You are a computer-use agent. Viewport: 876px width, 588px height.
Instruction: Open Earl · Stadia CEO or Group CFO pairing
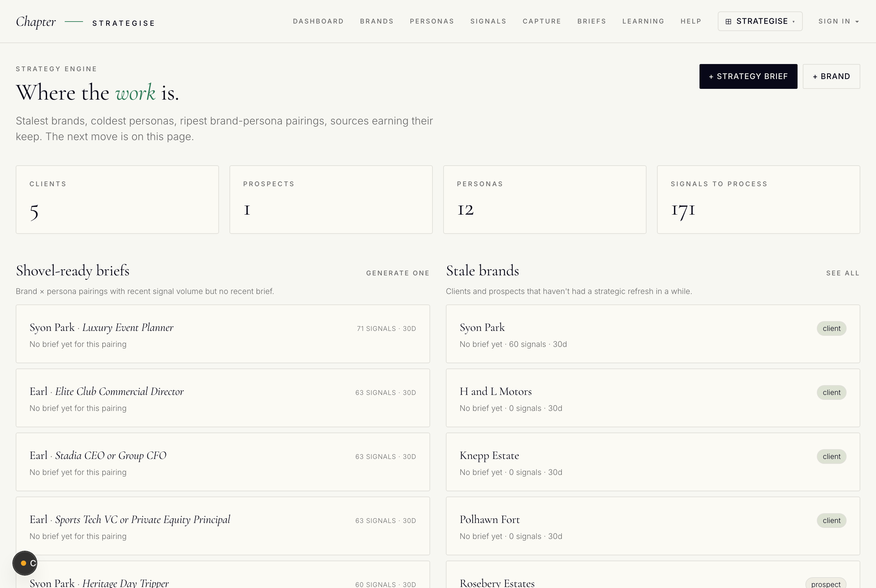point(223,462)
